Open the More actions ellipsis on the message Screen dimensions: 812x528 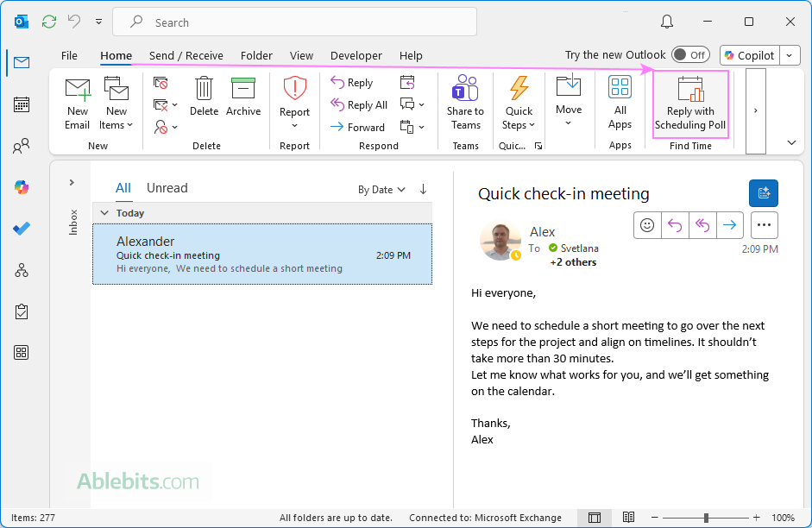(x=764, y=225)
